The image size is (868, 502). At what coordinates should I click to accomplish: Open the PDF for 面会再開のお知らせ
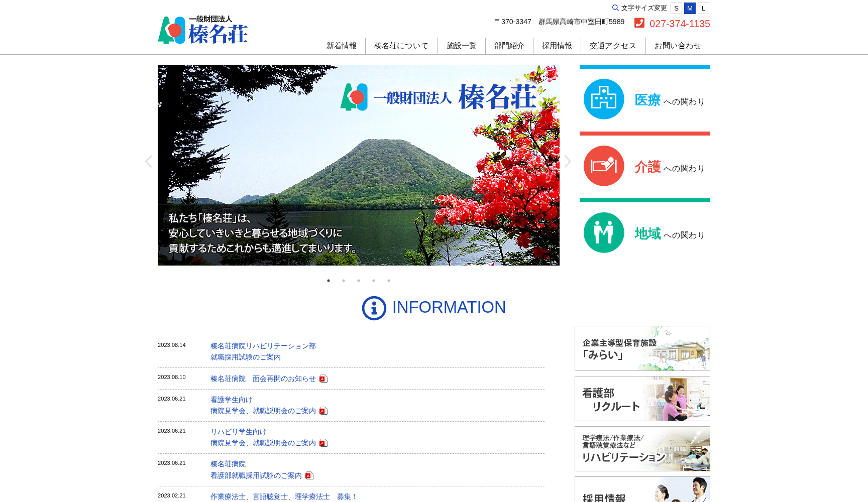pos(323,379)
